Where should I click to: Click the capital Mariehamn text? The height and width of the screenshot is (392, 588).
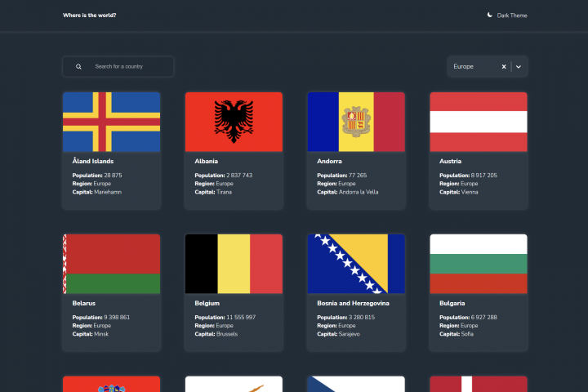(108, 192)
